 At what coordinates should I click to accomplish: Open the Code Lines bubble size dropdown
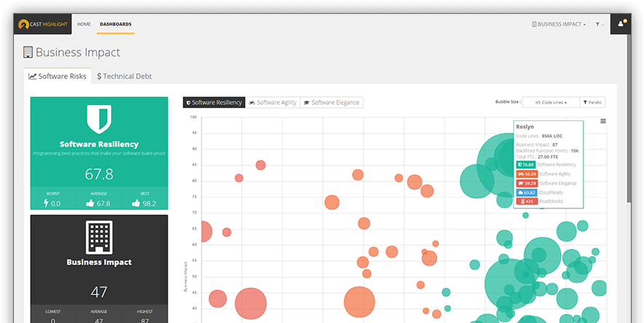[551, 103]
